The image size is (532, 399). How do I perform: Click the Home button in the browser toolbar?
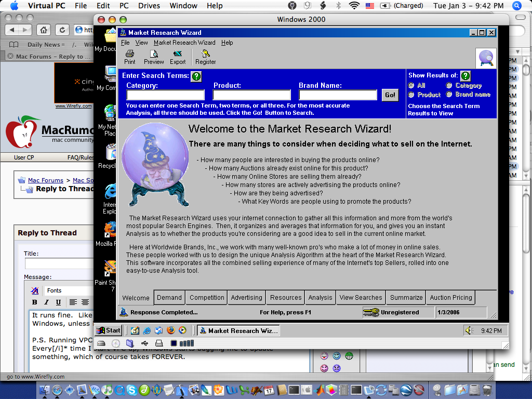(x=44, y=30)
